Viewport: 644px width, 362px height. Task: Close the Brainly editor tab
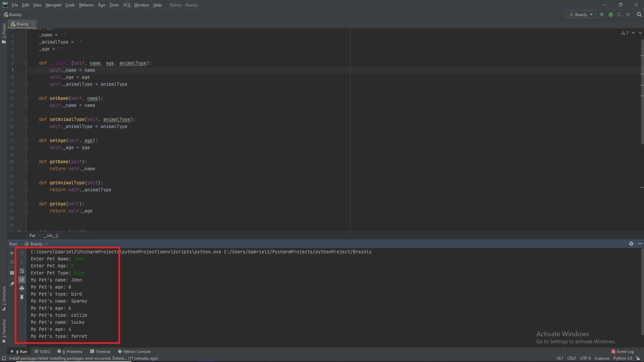(x=33, y=24)
